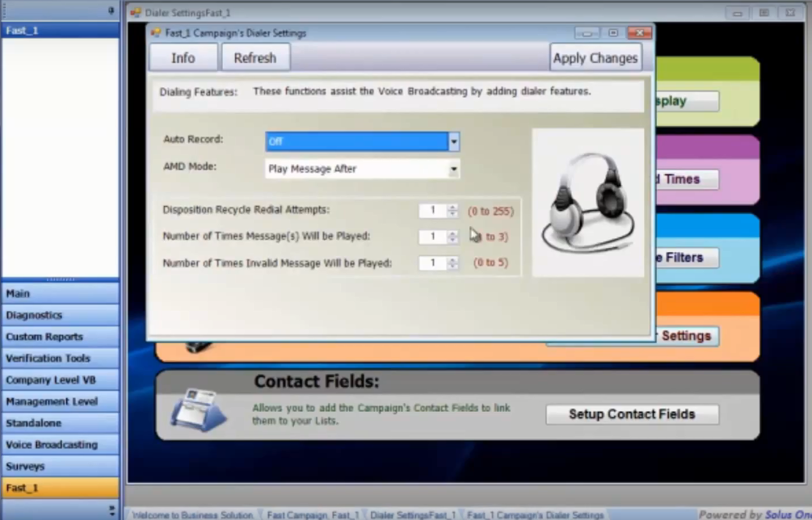Click the Invalid Message times input field
Viewport: 812px width, 520px height.
[x=433, y=263]
